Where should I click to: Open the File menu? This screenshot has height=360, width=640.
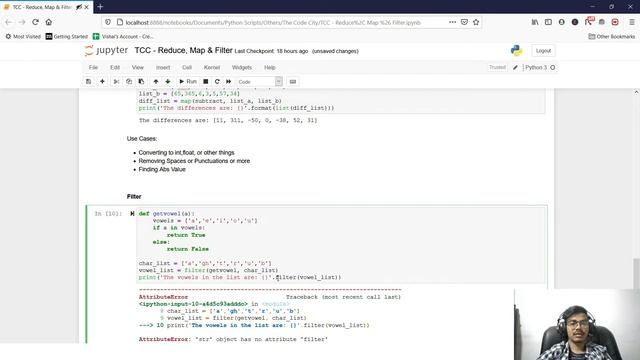click(93, 67)
